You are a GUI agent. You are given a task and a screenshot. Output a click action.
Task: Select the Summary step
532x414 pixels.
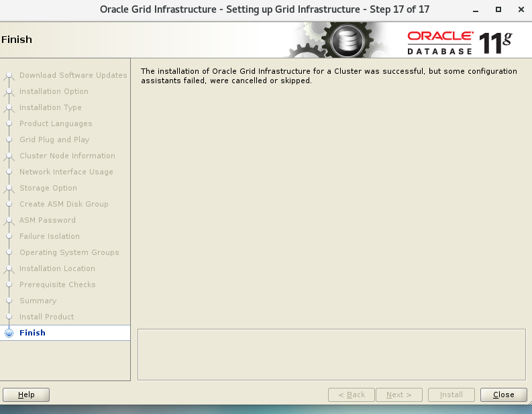click(38, 301)
